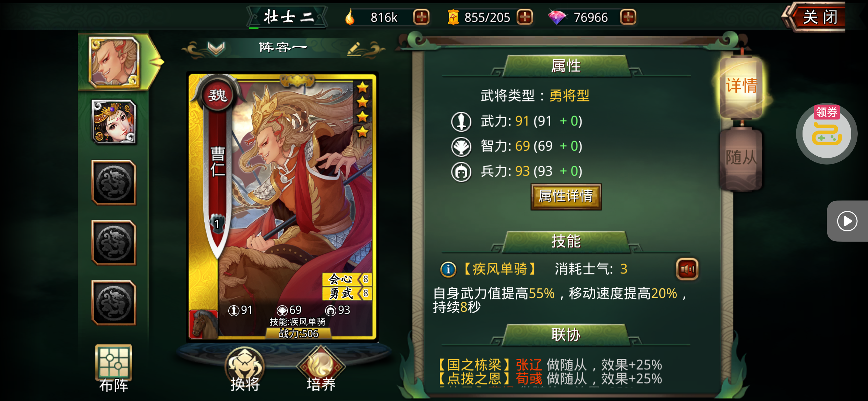Screen dimensions: 868x401
Task: Add more fire resource with plus button
Action: click(421, 17)
